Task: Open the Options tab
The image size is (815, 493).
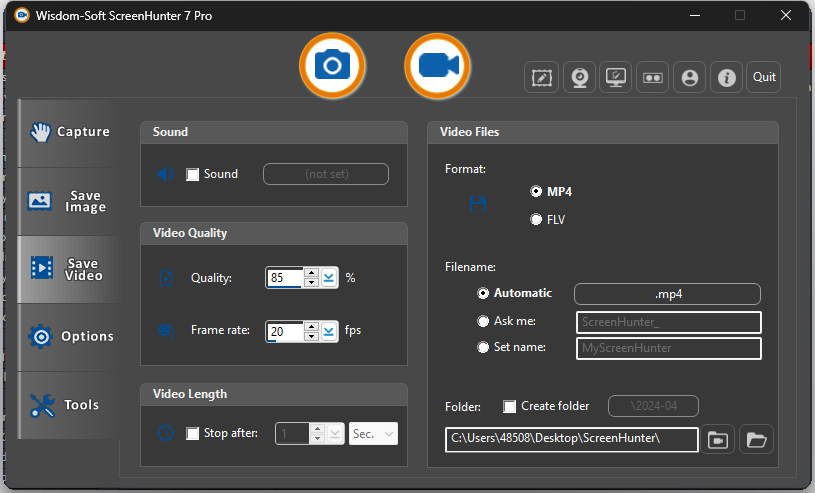Action: pyautogui.click(x=70, y=336)
